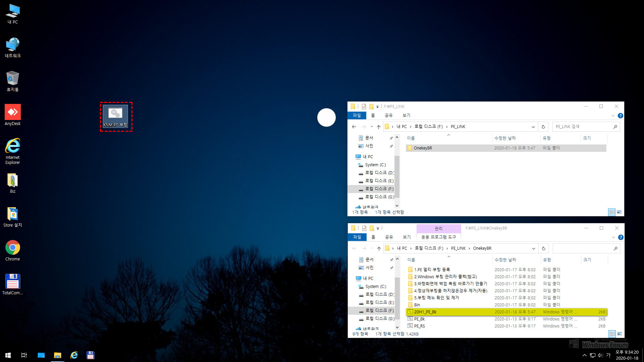The width and height of the screenshot is (644, 362).
Task: Open the 휴지통 recycle bin icon
Action: coord(13,81)
